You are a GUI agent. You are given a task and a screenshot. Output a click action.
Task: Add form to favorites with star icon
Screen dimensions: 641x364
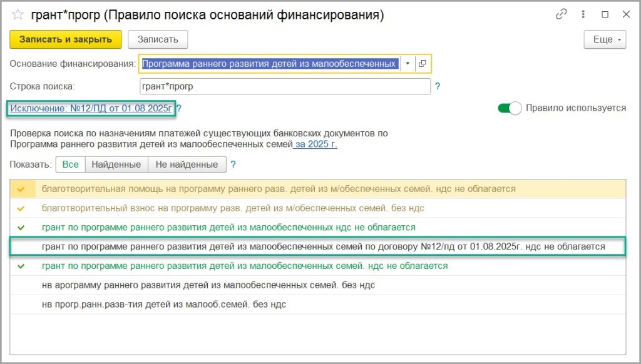point(18,14)
